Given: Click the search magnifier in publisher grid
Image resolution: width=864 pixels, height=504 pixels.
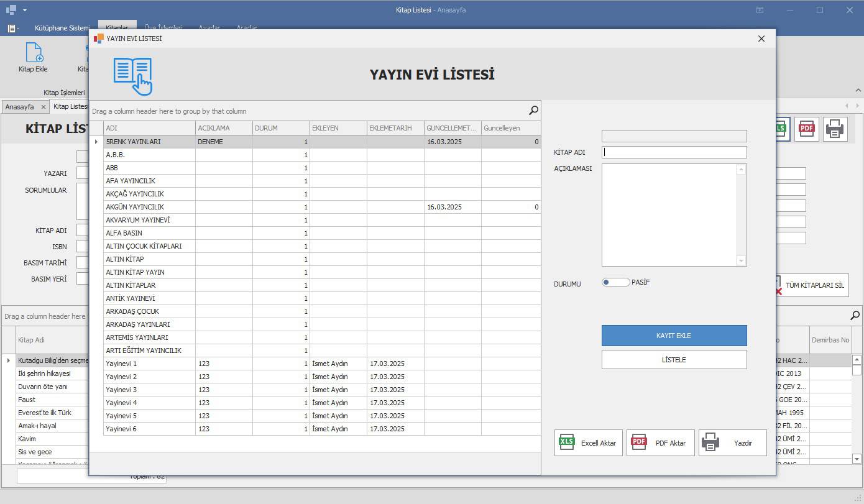Looking at the screenshot, I should (x=533, y=111).
